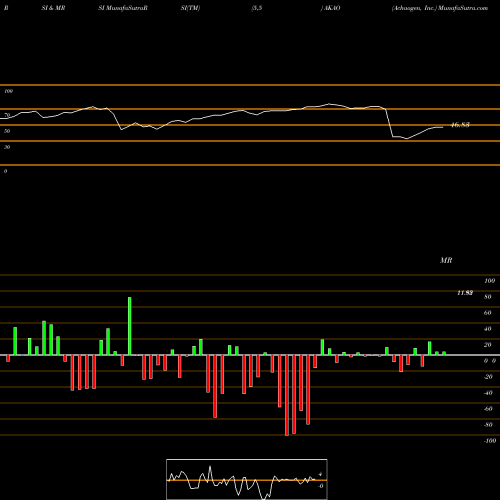Click the AKAO ticker text in header
The width and height of the screenshot is (500, 500).
pos(332,8)
